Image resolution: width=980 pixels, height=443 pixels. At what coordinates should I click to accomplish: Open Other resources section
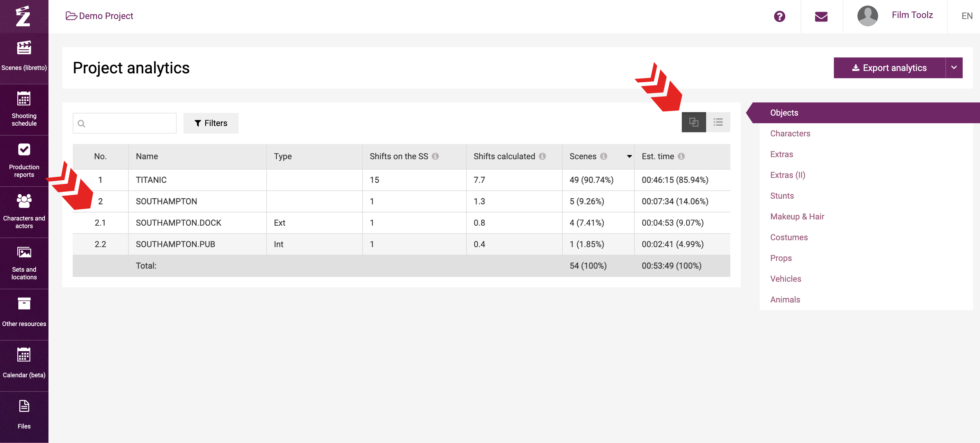coord(24,314)
